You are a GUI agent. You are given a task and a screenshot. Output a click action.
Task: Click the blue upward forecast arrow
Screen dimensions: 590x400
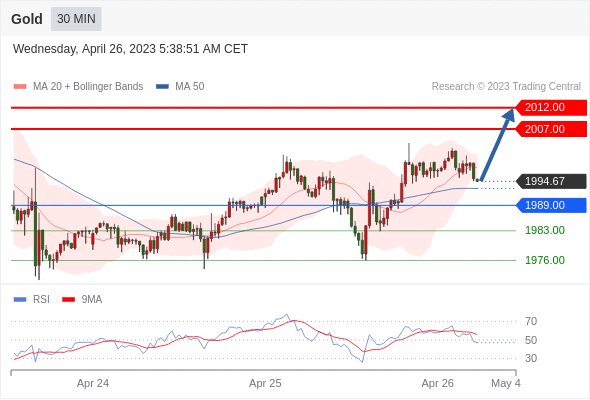click(497, 144)
